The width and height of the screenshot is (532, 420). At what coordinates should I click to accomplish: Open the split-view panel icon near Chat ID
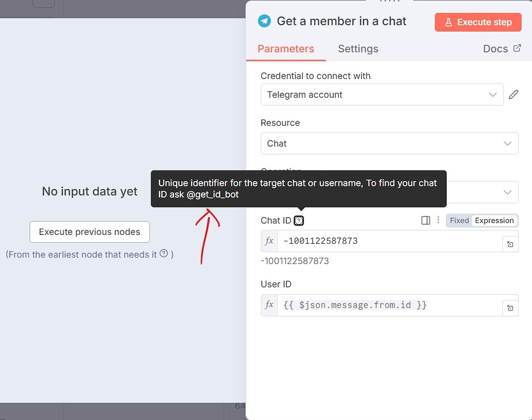pyautogui.click(x=425, y=220)
